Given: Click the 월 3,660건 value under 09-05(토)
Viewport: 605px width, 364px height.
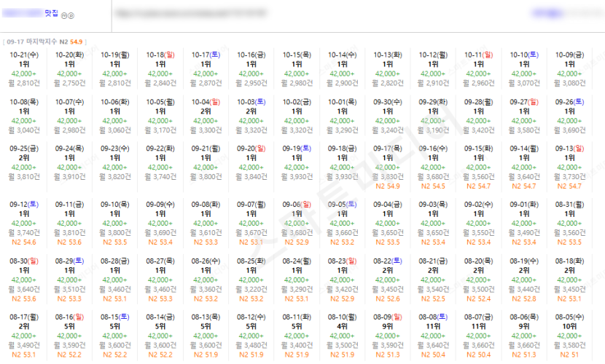Looking at the screenshot, I should click(x=343, y=233).
